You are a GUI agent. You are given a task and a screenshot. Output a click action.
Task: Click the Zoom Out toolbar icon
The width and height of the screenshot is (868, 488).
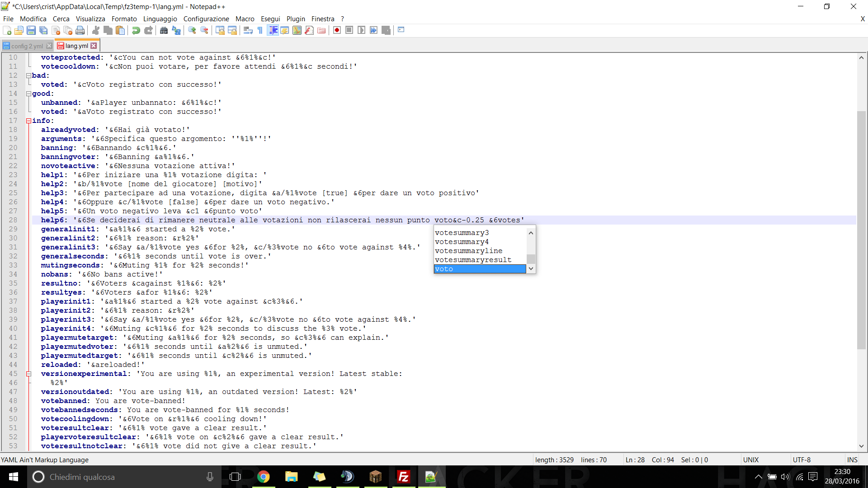pyautogui.click(x=204, y=30)
